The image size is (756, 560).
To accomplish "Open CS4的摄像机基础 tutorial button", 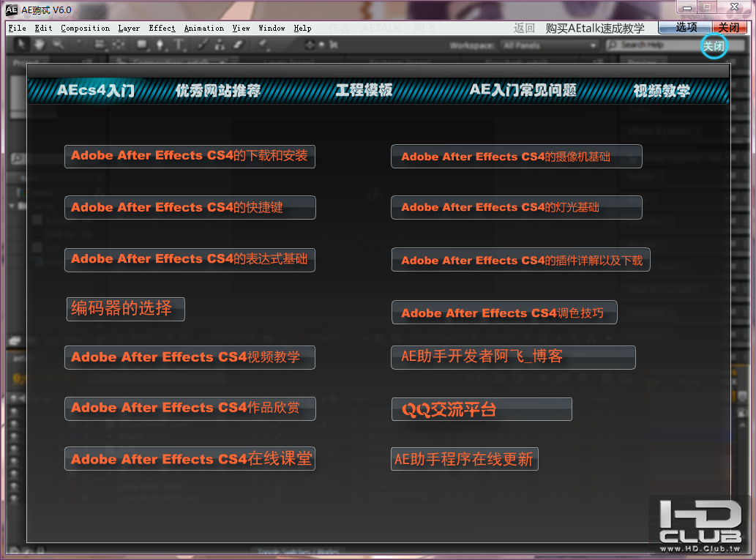I will click(517, 156).
